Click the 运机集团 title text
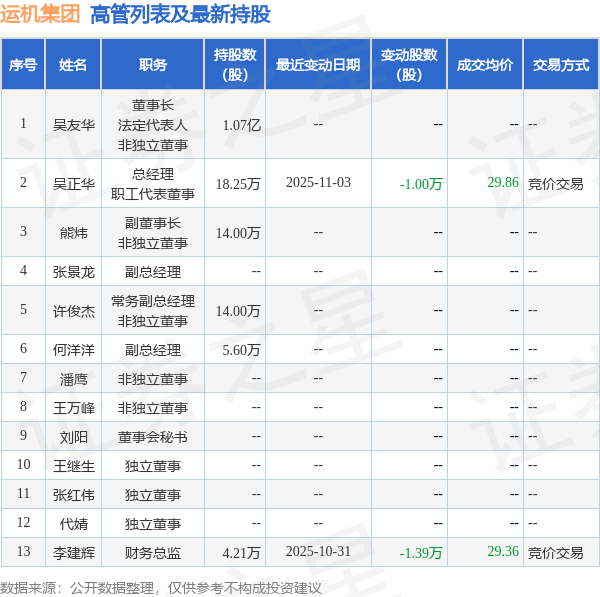The image size is (600, 597). click(40, 14)
